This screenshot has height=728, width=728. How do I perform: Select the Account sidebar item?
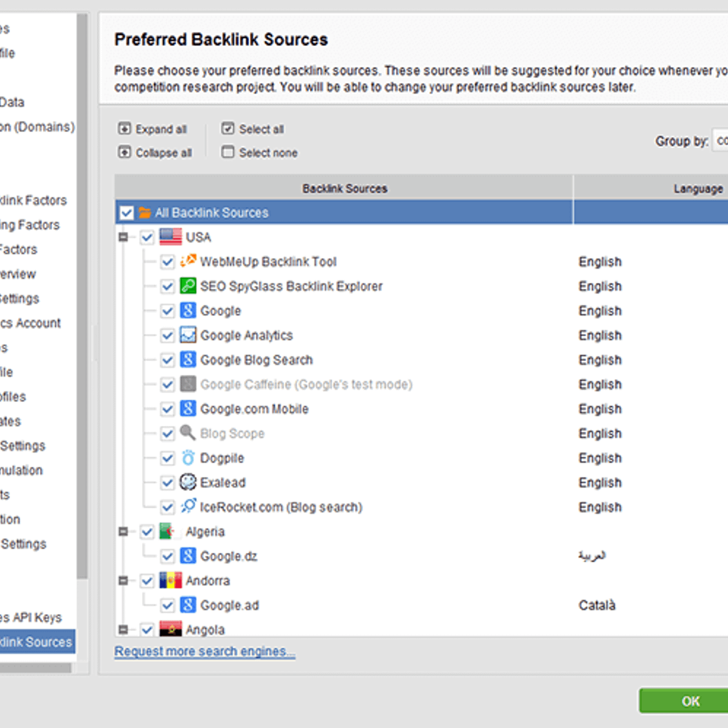coord(30,323)
